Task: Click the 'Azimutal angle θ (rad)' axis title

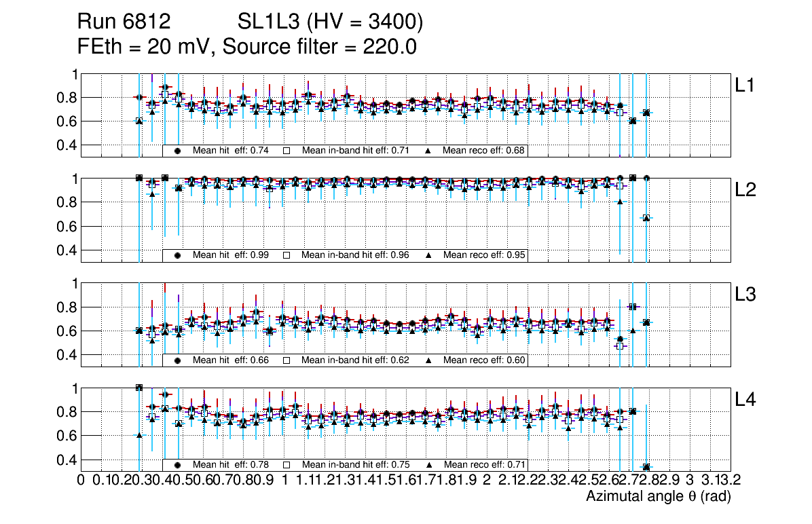Action: [658, 498]
